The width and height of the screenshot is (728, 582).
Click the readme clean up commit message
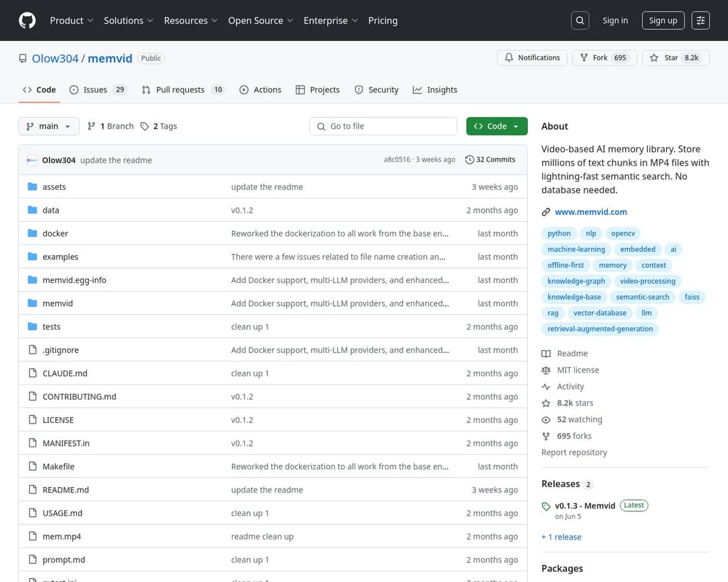pyautogui.click(x=262, y=536)
